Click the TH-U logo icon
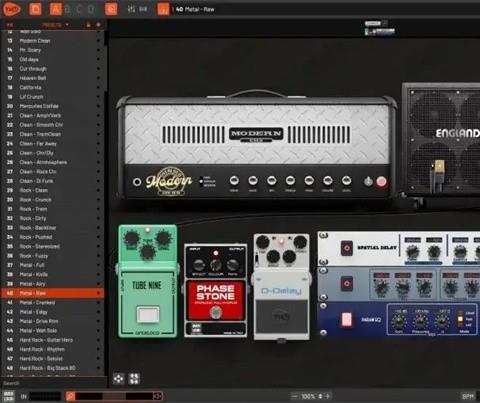Viewport: 480px width, 403px height. point(12,9)
